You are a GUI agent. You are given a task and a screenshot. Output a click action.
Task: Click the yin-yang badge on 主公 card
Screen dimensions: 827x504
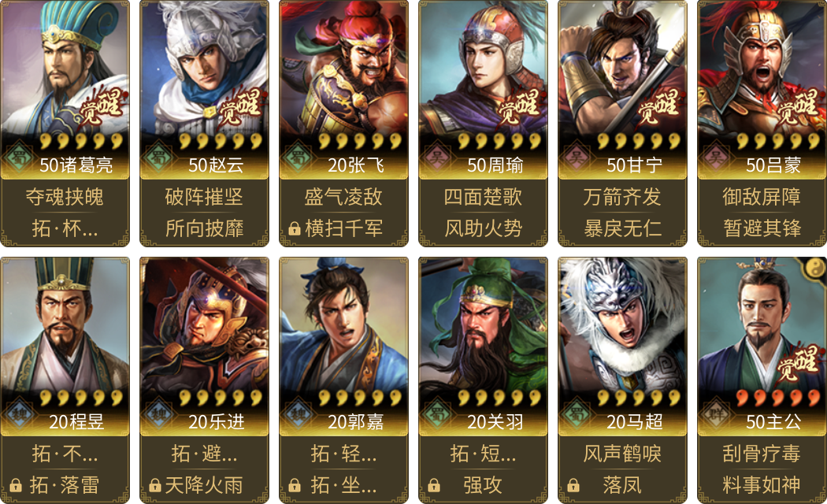pyautogui.click(x=815, y=268)
